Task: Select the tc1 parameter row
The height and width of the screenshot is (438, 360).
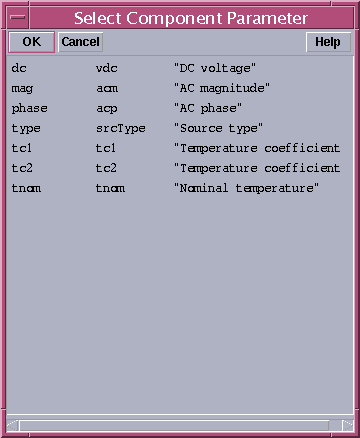Action: pyautogui.click(x=180, y=148)
